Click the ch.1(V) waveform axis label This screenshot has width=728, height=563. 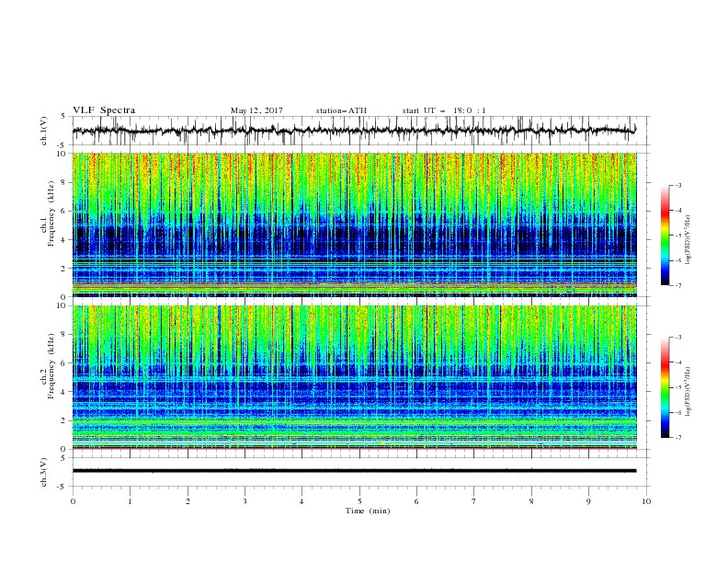(44, 131)
